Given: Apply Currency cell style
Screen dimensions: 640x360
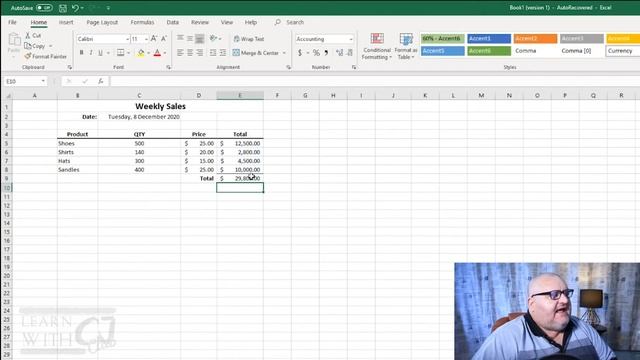Looking at the screenshot, I should [x=623, y=51].
